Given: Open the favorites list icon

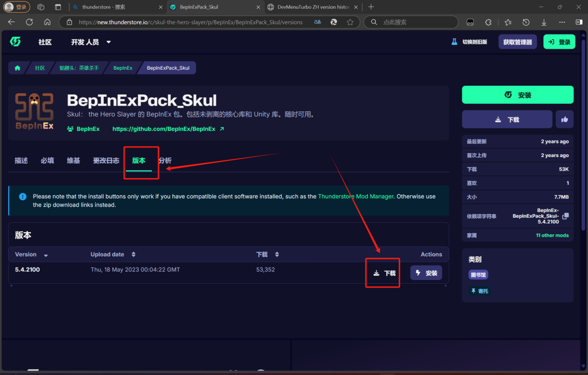Looking at the screenshot, I should [x=508, y=22].
